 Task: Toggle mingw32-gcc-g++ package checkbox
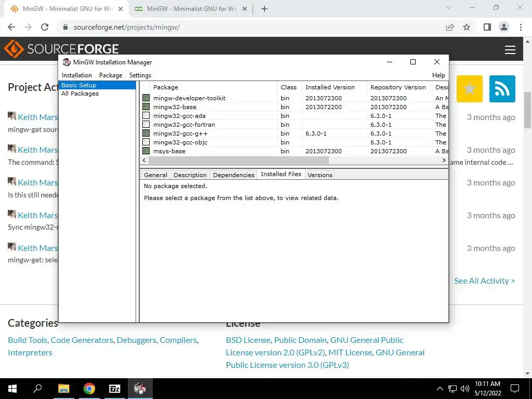coord(146,133)
